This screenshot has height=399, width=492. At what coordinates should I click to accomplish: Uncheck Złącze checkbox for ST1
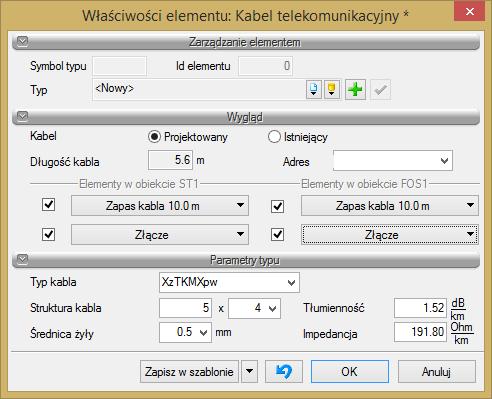pos(49,234)
